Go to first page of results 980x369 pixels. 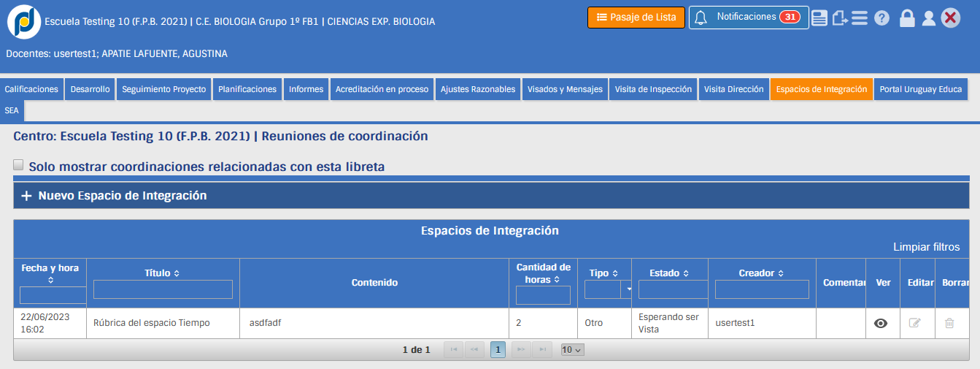[454, 350]
